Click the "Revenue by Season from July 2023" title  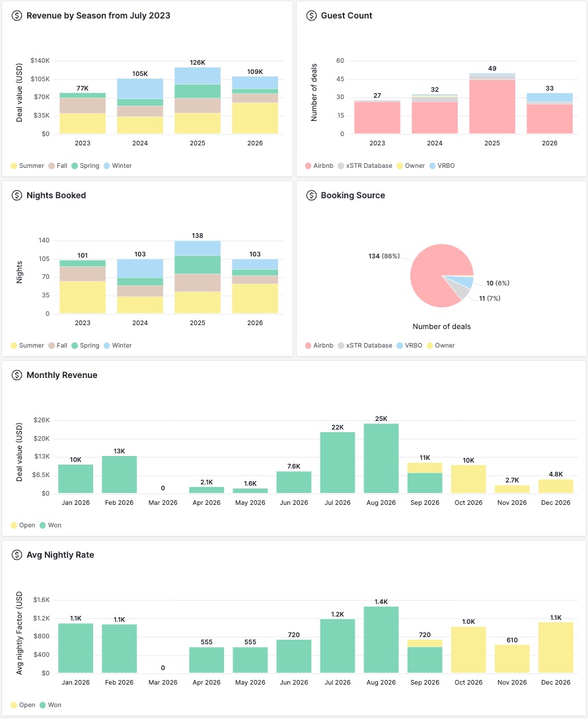pos(98,16)
